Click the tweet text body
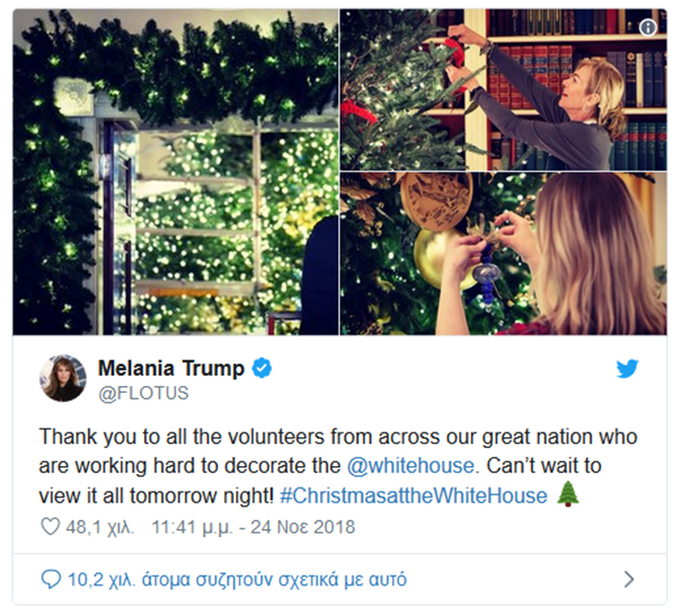This screenshot has width=681, height=616. coord(338,466)
